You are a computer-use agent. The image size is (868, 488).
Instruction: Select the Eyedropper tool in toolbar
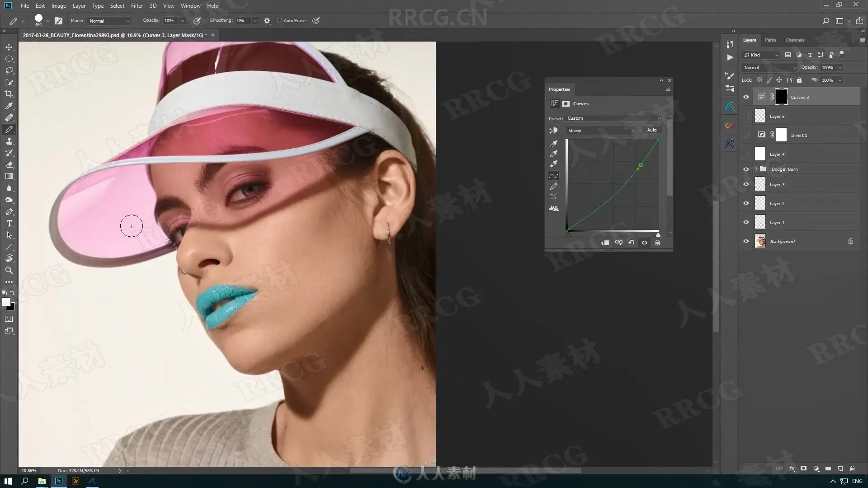click(x=9, y=106)
